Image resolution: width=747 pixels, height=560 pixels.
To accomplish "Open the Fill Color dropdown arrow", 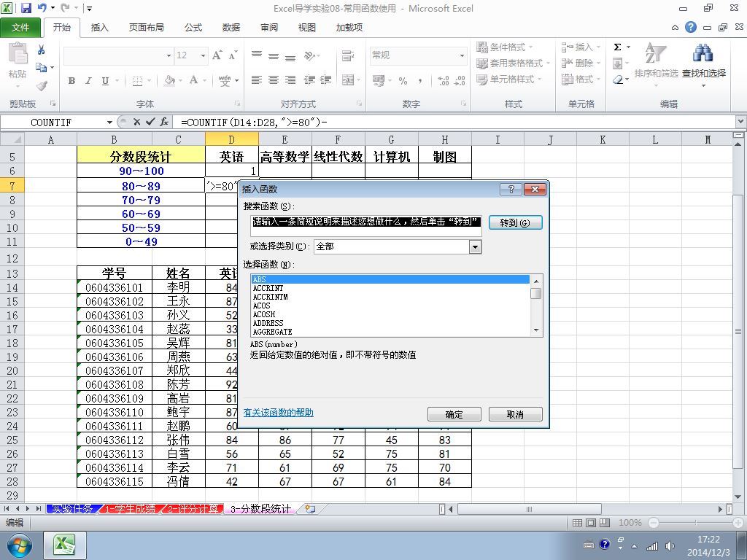I will tap(180, 80).
